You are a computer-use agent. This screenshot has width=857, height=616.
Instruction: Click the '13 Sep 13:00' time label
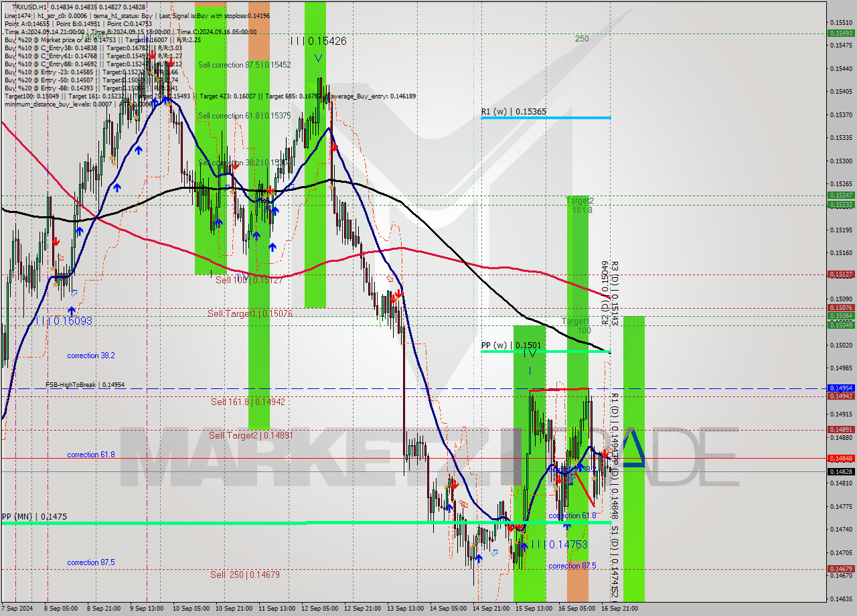404,609
